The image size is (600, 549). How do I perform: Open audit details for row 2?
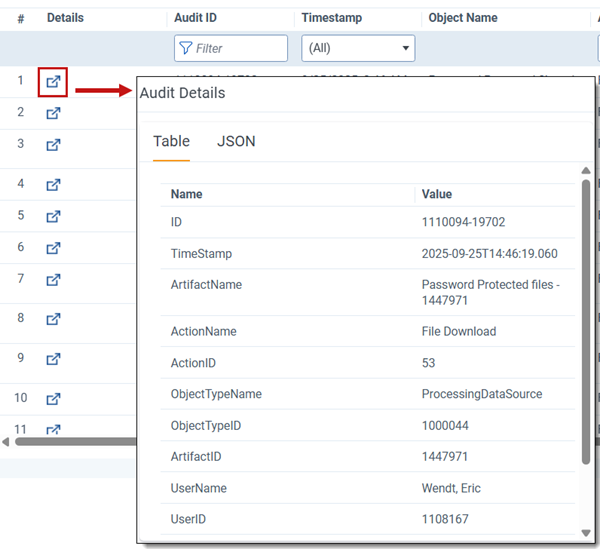click(x=53, y=113)
